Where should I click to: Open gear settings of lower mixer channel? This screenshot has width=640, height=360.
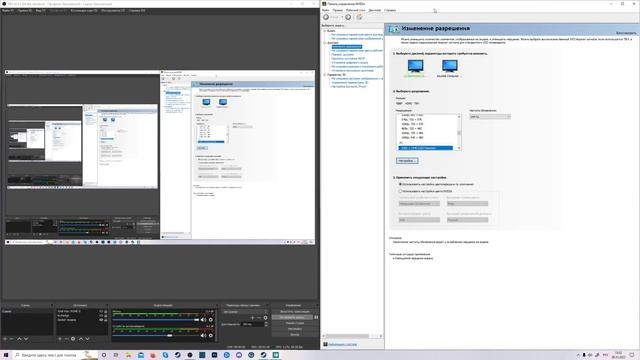coord(211,336)
